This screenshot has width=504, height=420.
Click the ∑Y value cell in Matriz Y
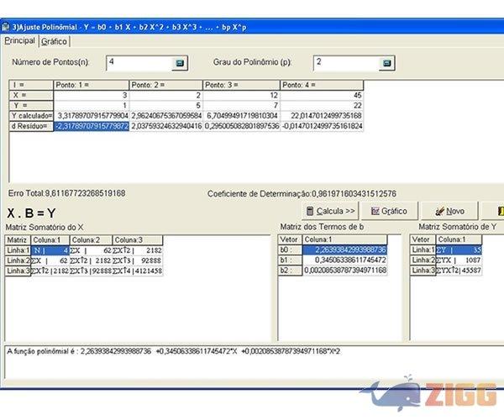[464, 249]
